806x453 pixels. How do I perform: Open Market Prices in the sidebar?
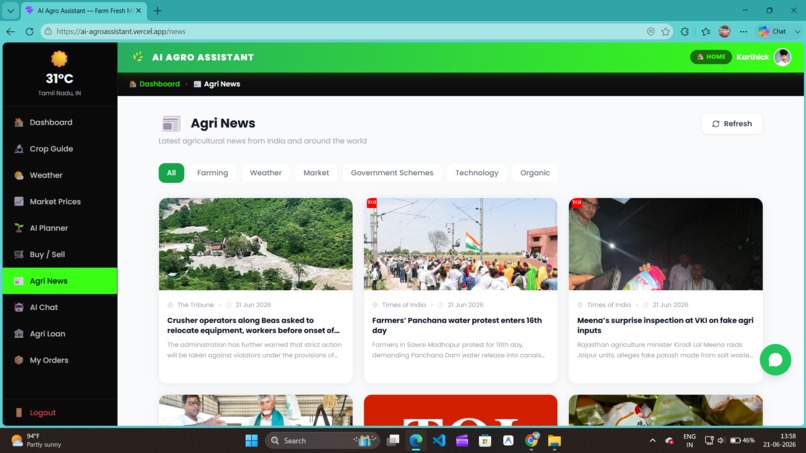click(60, 202)
